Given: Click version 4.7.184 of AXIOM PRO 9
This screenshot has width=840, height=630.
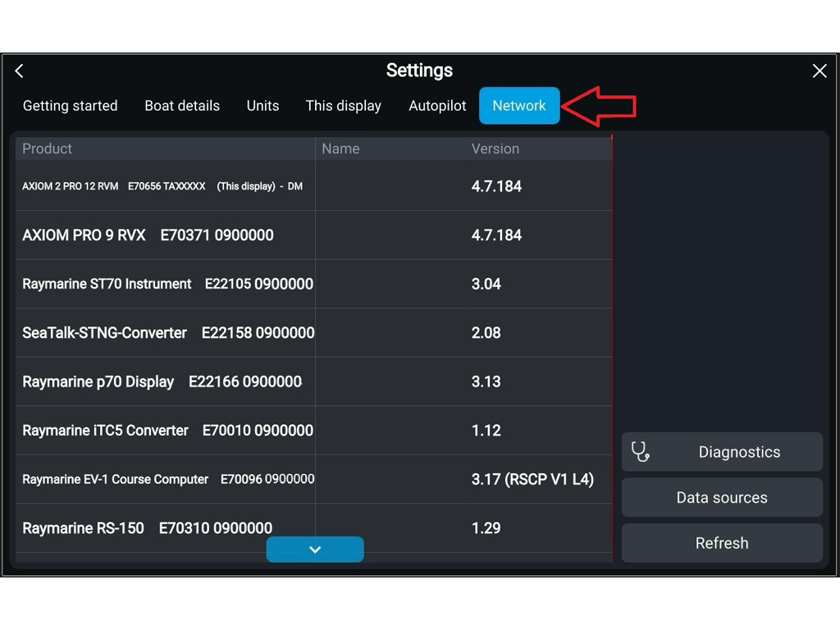Looking at the screenshot, I should (x=496, y=235).
